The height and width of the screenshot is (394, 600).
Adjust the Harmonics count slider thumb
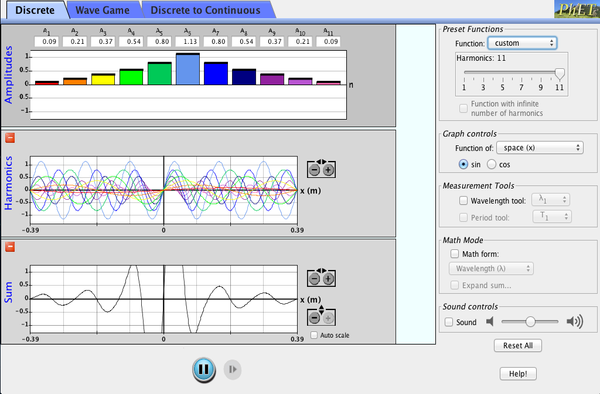559,73
